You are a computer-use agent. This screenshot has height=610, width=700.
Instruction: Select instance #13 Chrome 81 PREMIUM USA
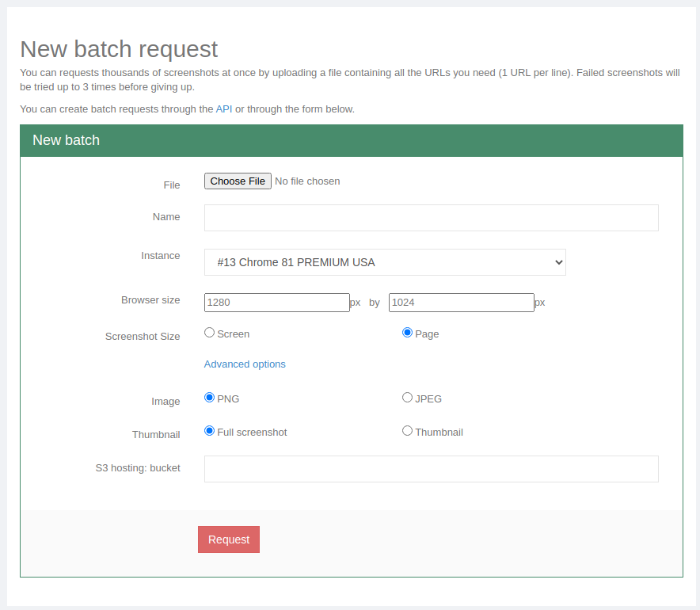tap(385, 261)
